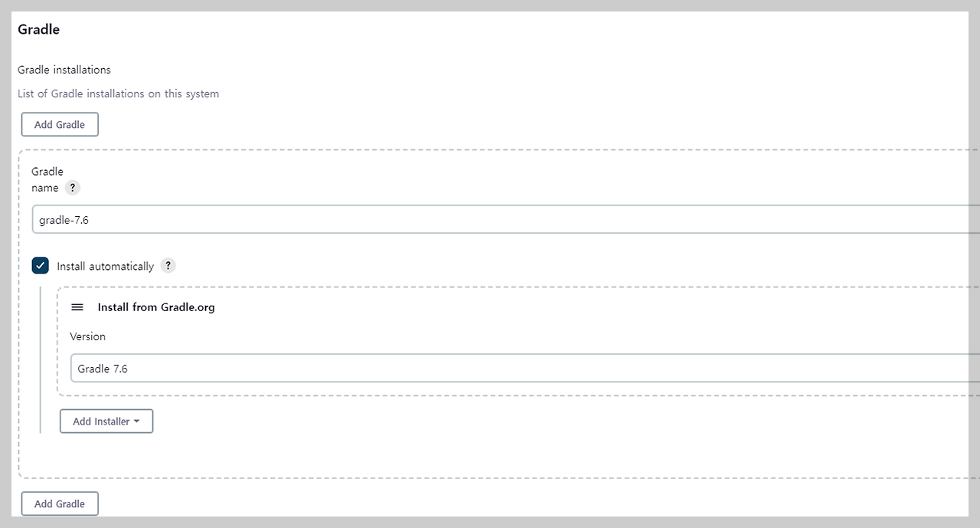Viewport: 980px width, 528px height.
Task: Select the Install from Gradle.org header
Action: pos(155,307)
